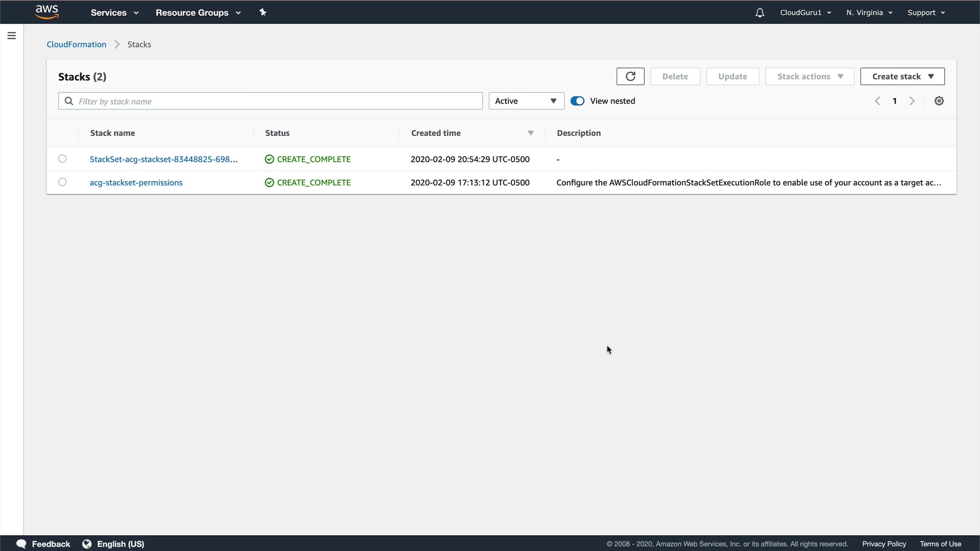The image size is (980, 551).
Task: Open the N. Virginia region selector
Action: point(869,13)
